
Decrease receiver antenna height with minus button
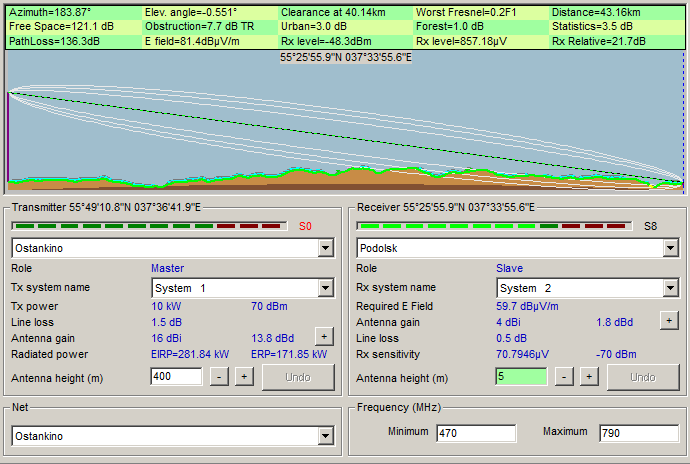[564, 377]
